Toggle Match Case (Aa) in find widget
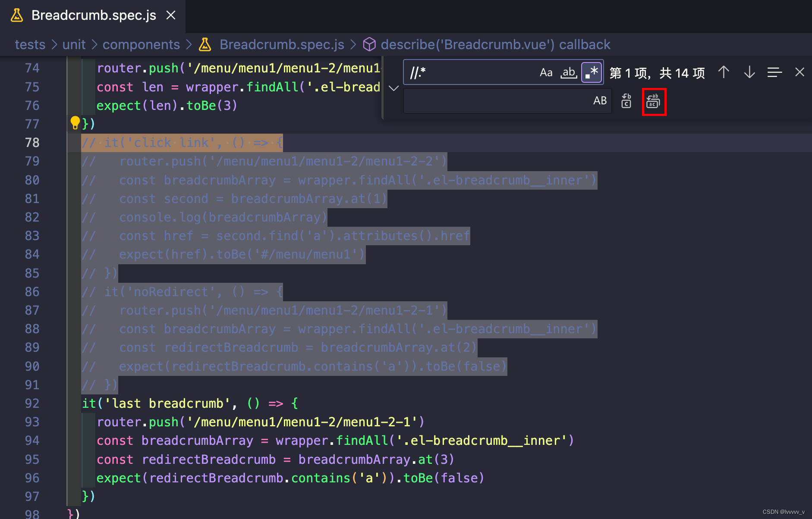The height and width of the screenshot is (519, 812). tap(546, 72)
